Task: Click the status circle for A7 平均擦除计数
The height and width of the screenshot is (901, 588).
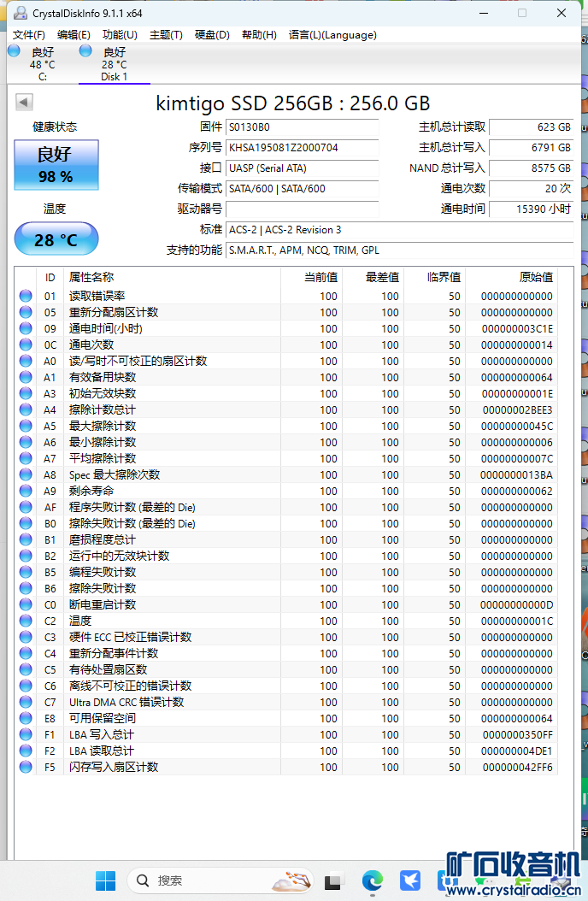Action: coord(26,458)
